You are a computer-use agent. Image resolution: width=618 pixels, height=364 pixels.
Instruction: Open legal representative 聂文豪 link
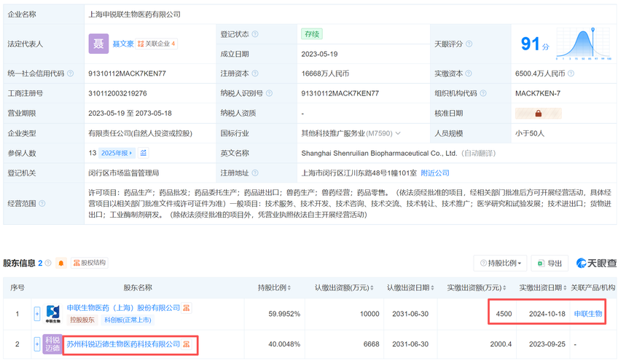[123, 44]
